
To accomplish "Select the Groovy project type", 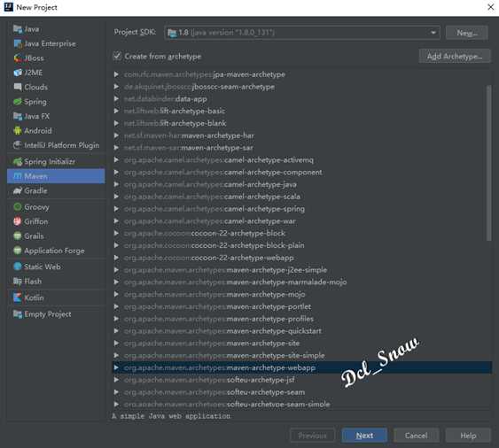I will click(56, 207).
